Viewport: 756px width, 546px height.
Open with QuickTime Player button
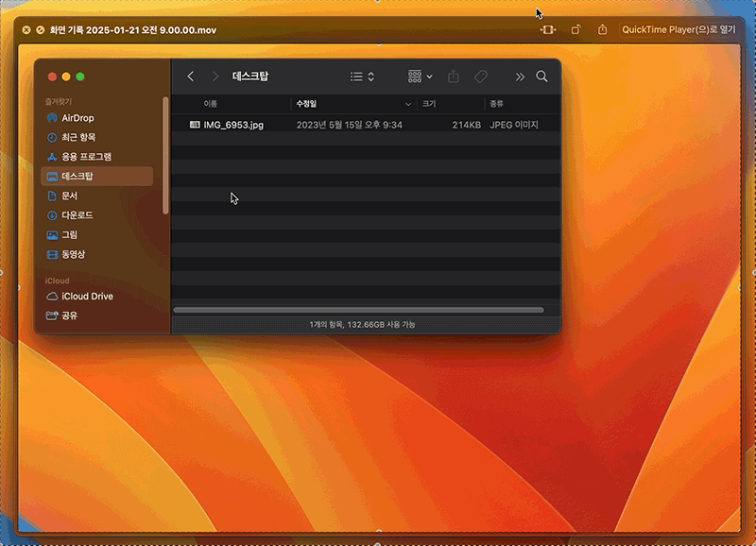(679, 30)
